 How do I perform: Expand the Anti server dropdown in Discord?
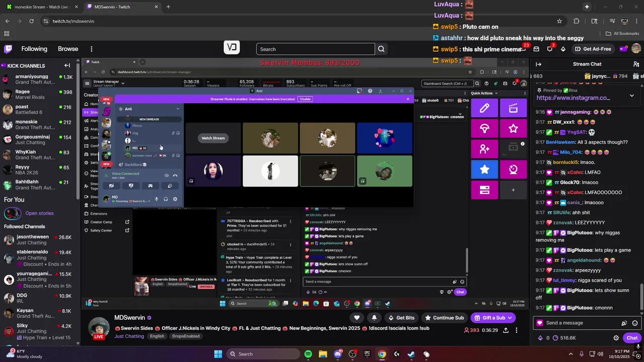point(178,109)
